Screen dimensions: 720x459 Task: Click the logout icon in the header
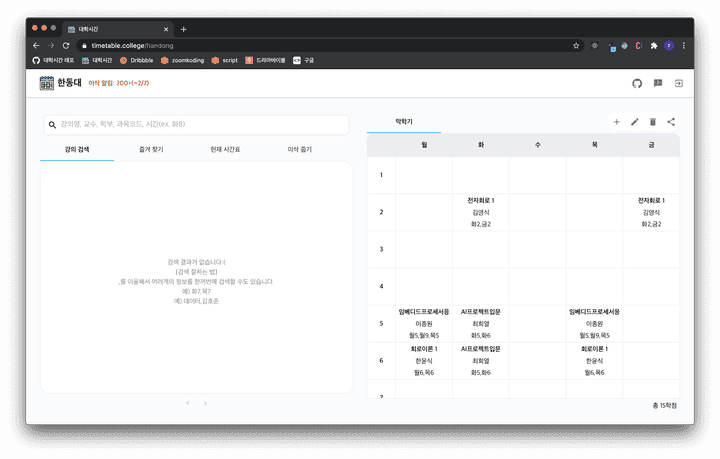tap(678, 84)
